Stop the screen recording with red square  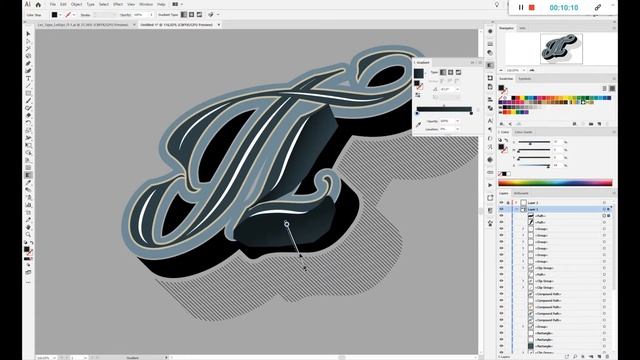[x=531, y=7]
